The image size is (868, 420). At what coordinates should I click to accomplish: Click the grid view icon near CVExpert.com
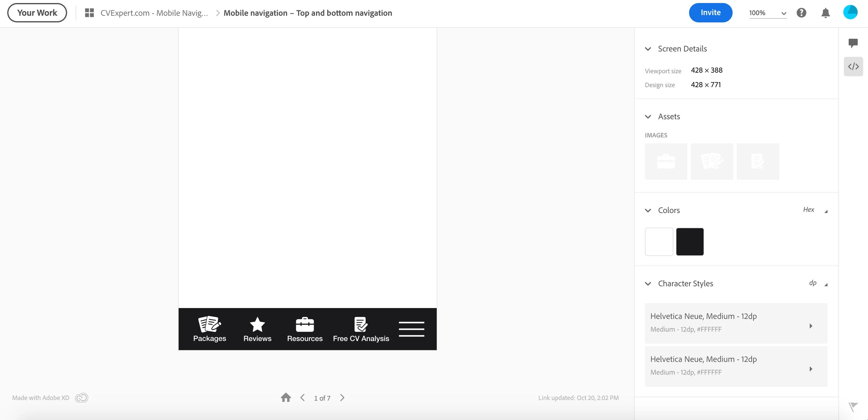click(x=89, y=13)
